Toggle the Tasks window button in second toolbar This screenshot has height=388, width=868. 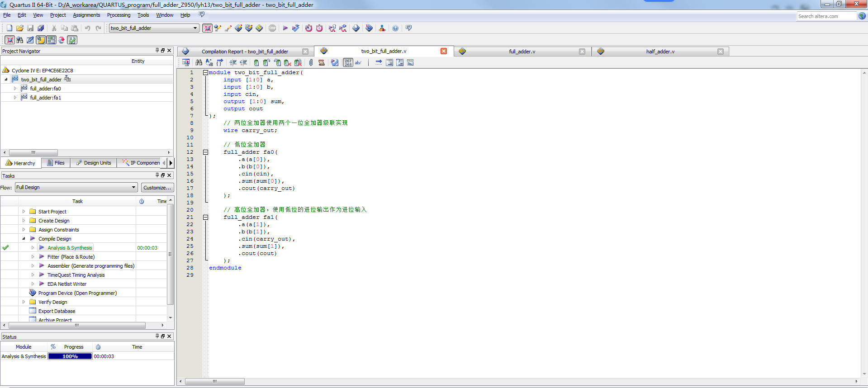point(72,40)
